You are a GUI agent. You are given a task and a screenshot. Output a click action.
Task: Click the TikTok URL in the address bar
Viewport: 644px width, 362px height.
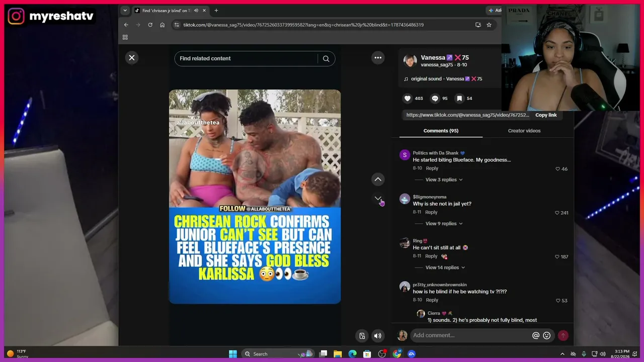pyautogui.click(x=303, y=25)
